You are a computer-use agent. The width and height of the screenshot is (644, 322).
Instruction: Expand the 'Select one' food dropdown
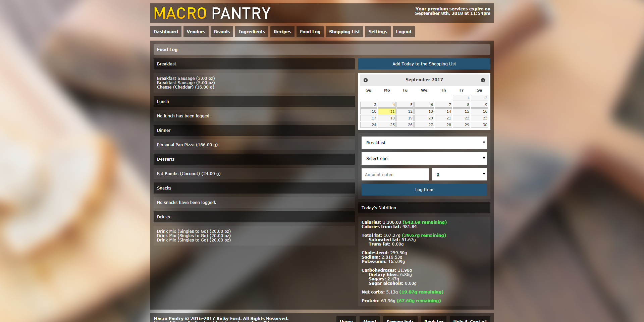click(424, 159)
